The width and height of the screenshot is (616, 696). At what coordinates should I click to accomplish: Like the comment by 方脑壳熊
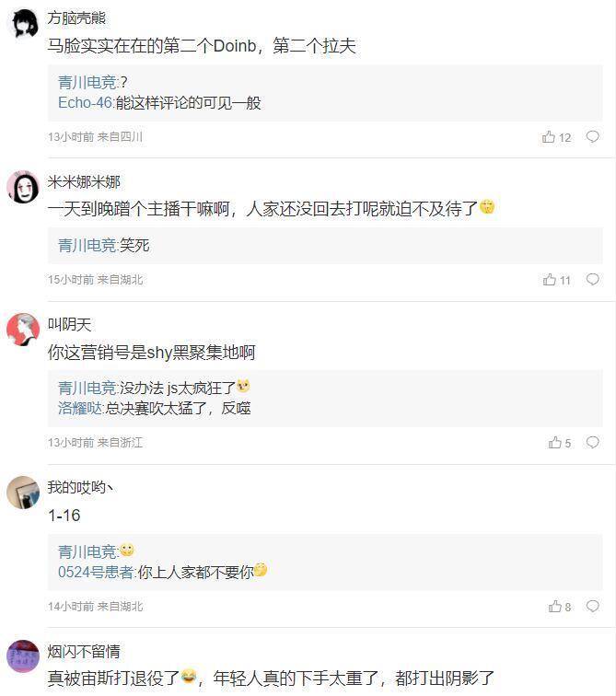(x=549, y=137)
